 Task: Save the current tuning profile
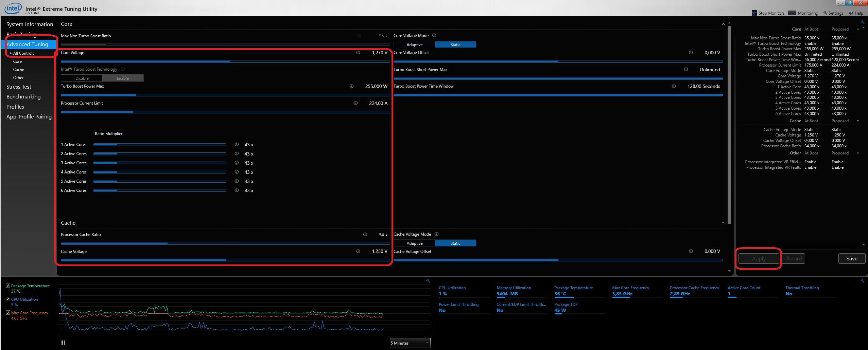(852, 259)
